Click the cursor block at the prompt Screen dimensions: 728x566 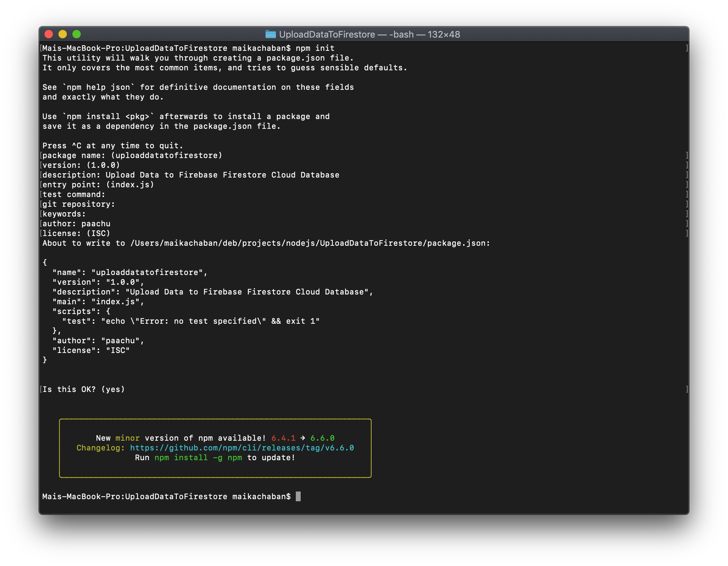pos(298,496)
